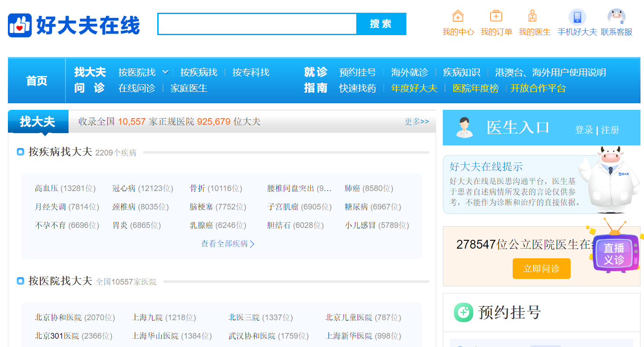Click the doctor avatar in 医生入口
This screenshot has height=347, width=644.
[x=464, y=127]
